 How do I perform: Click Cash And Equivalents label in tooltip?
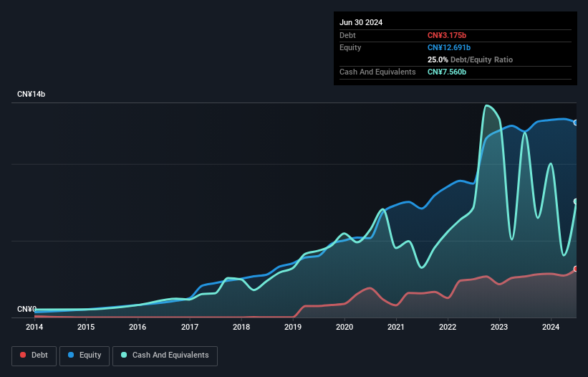click(x=377, y=72)
